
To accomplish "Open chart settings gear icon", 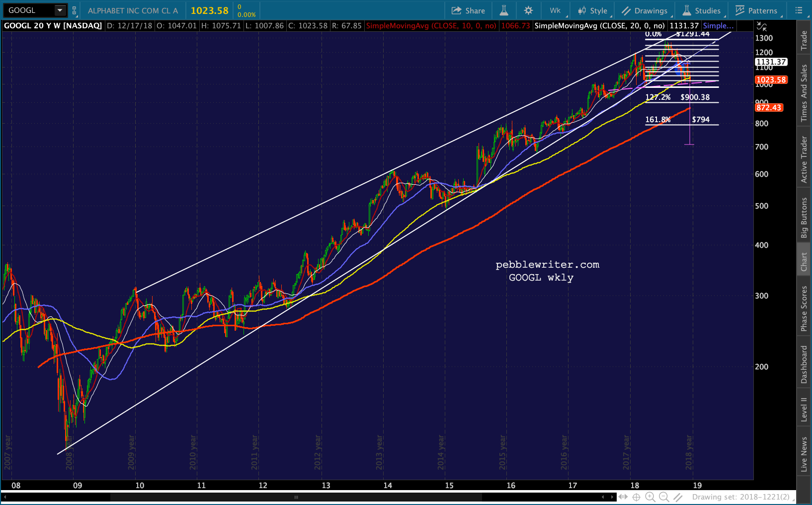I will pos(528,10).
